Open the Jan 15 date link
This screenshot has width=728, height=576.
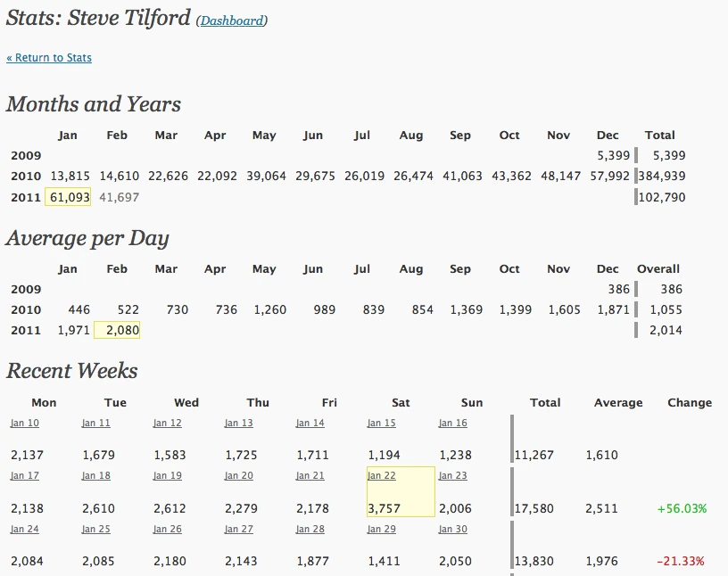pos(381,424)
